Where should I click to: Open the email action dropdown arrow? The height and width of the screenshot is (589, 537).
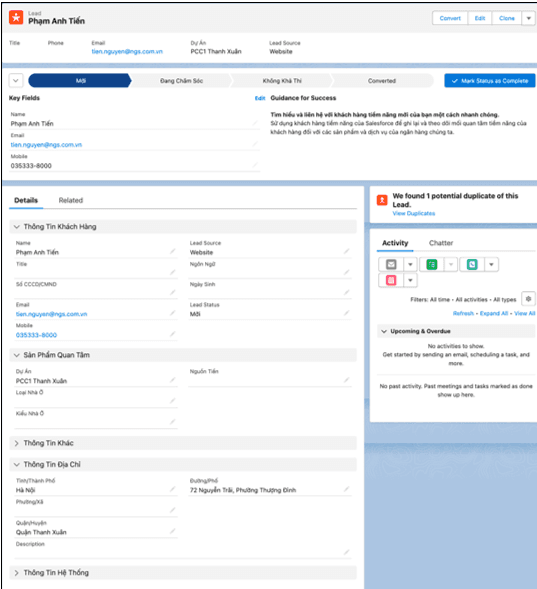pos(410,264)
